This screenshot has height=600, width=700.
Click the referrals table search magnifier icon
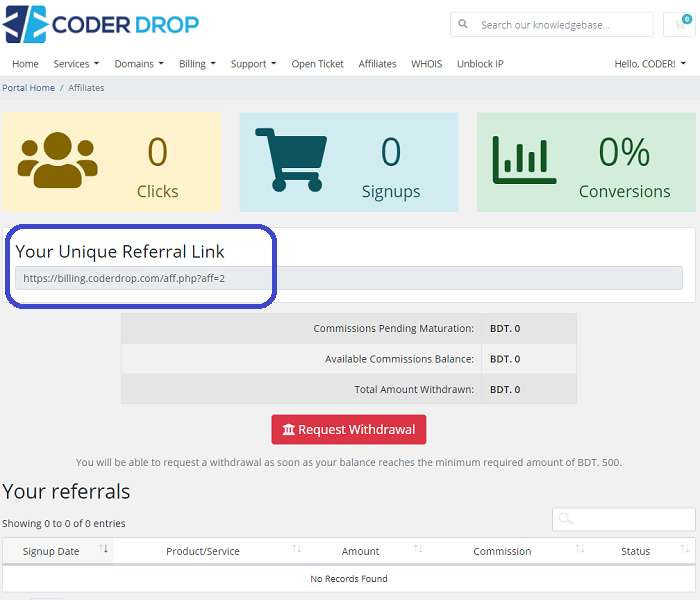pyautogui.click(x=566, y=519)
